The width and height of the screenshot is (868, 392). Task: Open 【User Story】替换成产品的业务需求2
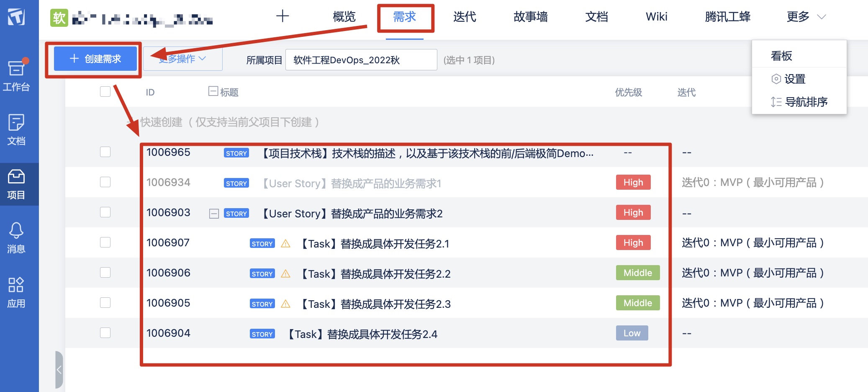[352, 214]
